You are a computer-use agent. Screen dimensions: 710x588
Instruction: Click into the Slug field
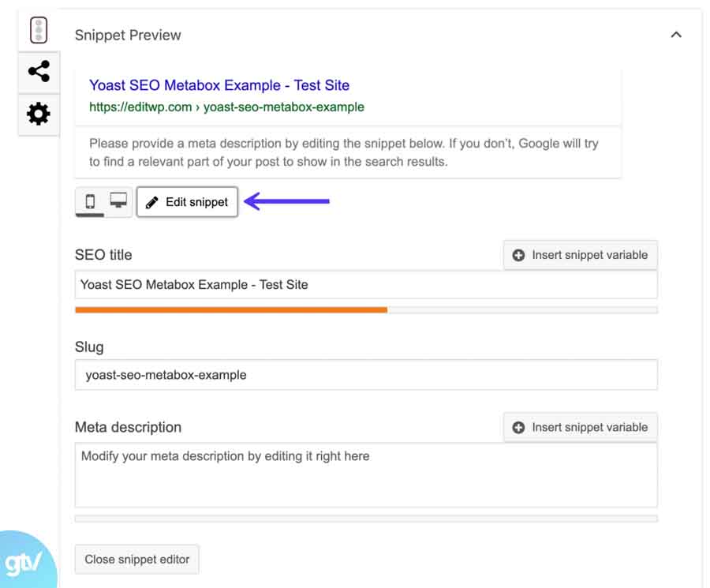click(x=366, y=375)
